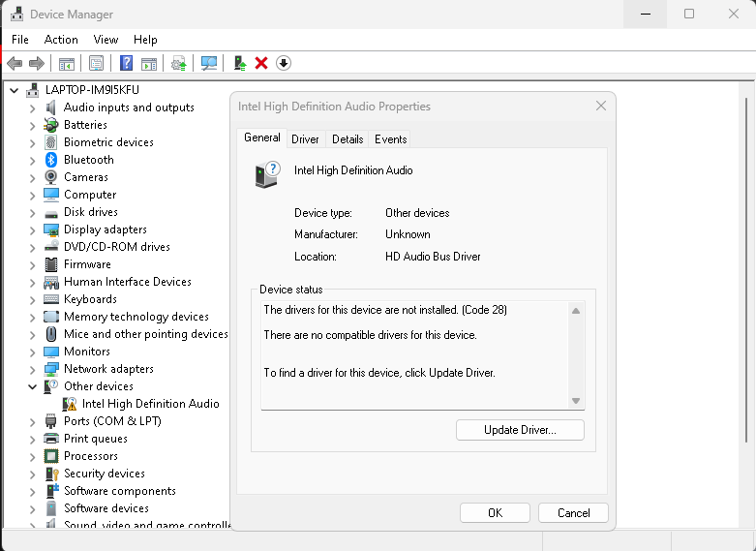756x551 pixels.
Task: Click the unknown-device icon in Properties dialog
Action: (x=267, y=174)
